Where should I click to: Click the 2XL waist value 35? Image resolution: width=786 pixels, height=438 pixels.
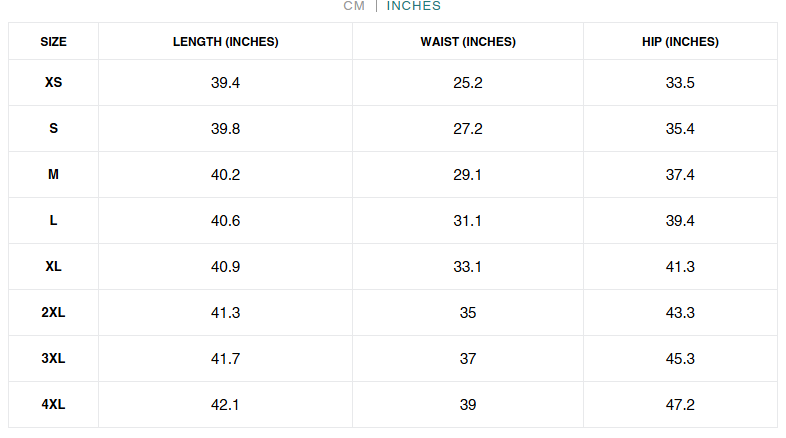[468, 313]
